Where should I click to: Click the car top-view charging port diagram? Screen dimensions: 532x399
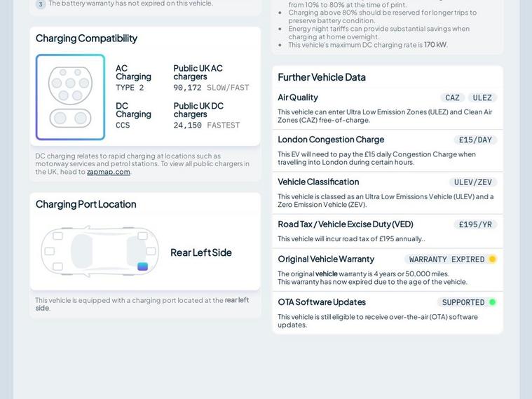[99, 251]
